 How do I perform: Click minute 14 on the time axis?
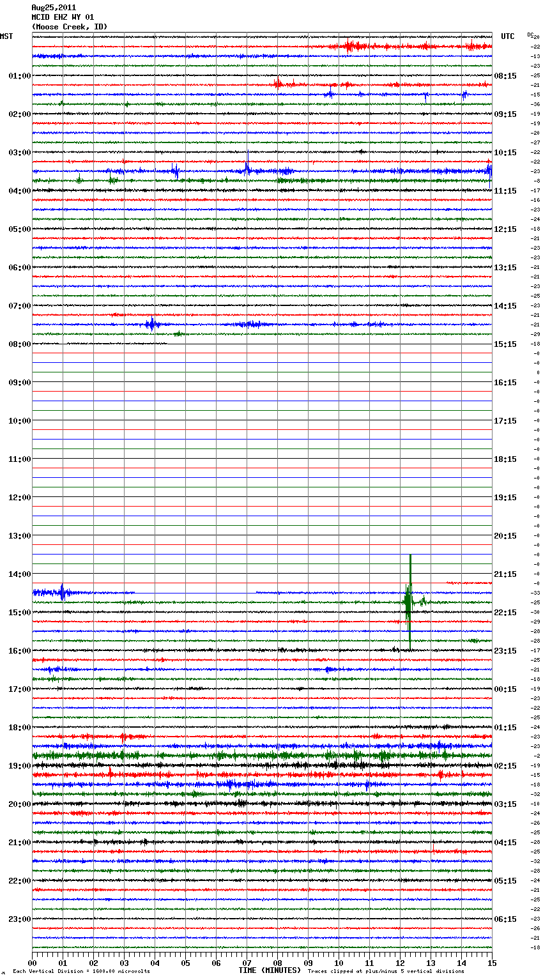[461, 963]
